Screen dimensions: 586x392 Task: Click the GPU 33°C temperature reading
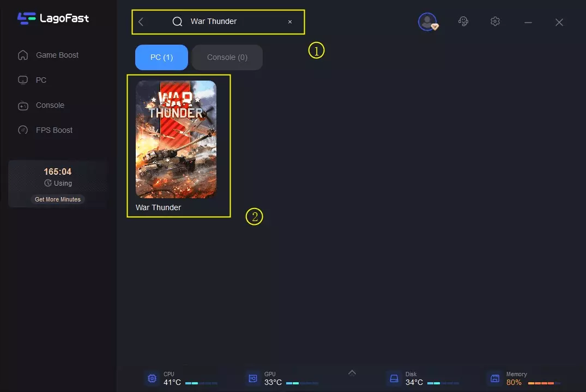point(273,383)
